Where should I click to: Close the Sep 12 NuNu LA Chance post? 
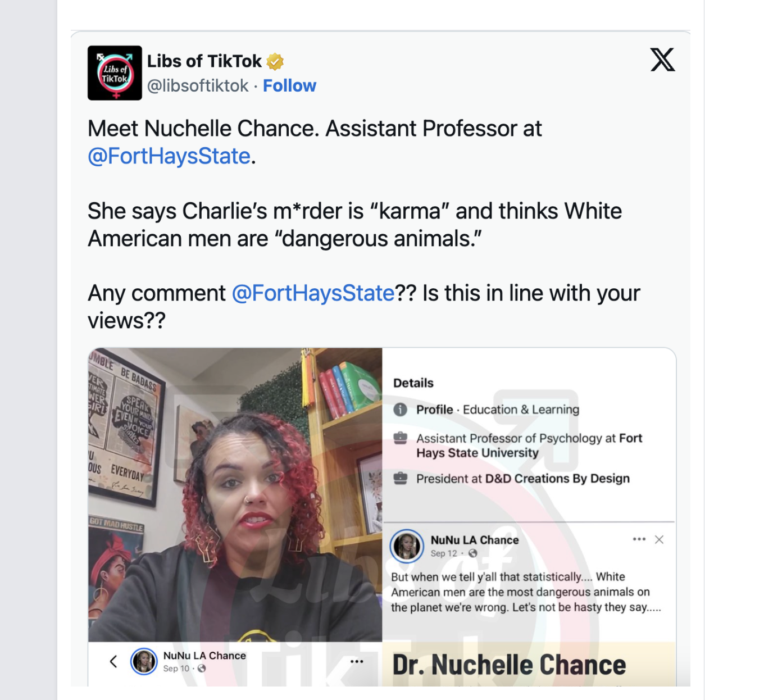coord(660,539)
